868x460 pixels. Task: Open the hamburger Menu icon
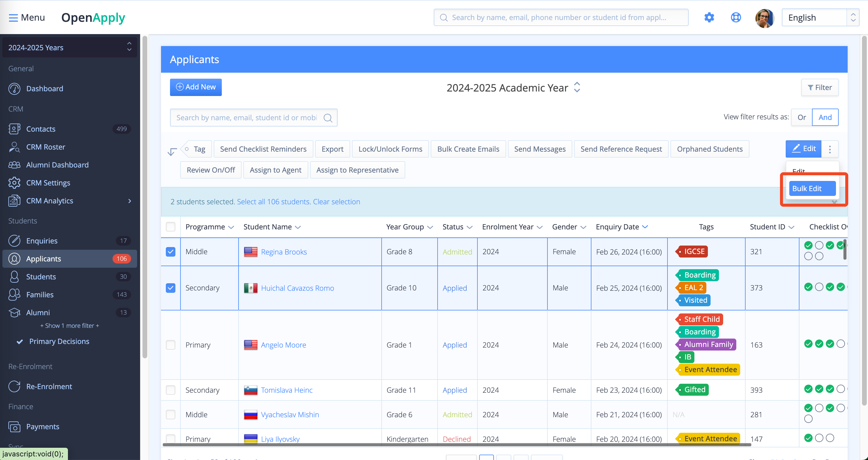pos(13,18)
